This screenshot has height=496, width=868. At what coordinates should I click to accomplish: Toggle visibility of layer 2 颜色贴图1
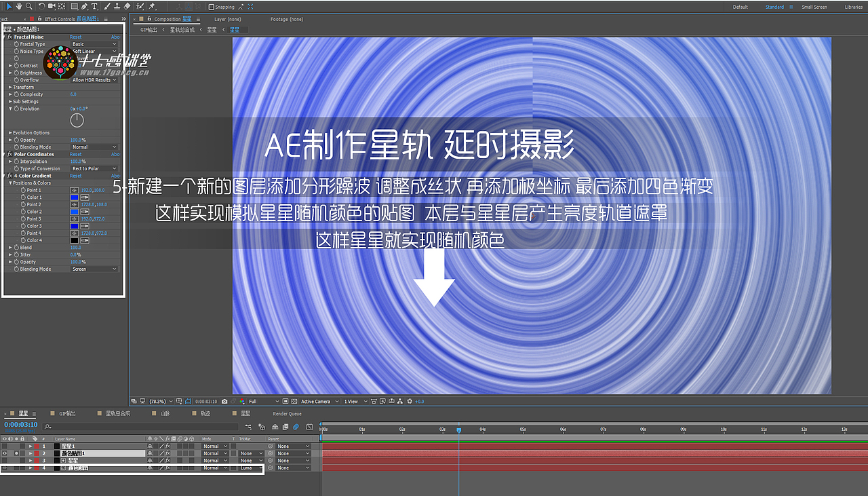tap(5, 453)
